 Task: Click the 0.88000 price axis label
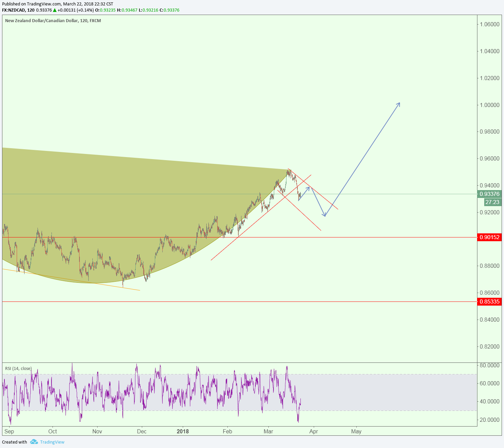coord(490,266)
